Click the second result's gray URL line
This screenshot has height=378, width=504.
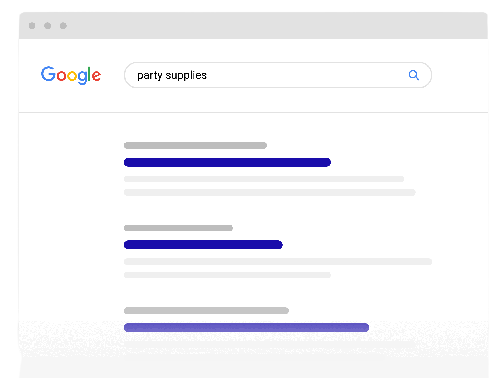pyautogui.click(x=178, y=228)
